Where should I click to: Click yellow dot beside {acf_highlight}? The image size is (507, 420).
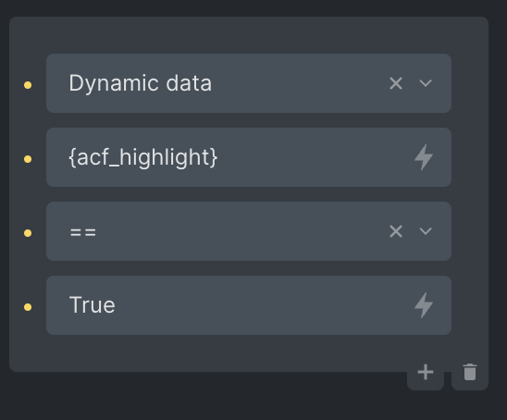pos(28,159)
